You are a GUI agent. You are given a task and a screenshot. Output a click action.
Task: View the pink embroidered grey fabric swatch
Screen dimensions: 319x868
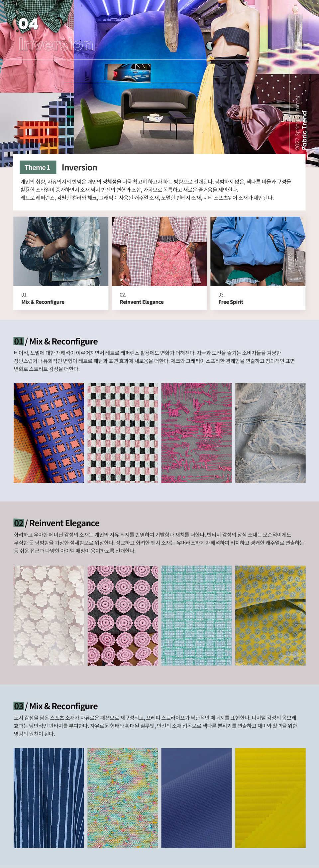point(196,433)
